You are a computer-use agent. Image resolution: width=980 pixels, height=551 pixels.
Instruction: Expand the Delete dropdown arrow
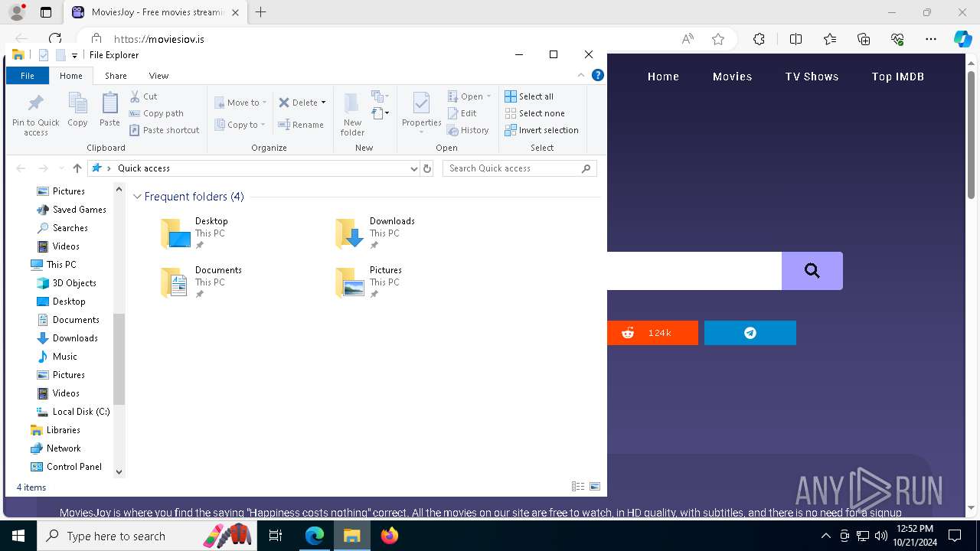coord(323,103)
